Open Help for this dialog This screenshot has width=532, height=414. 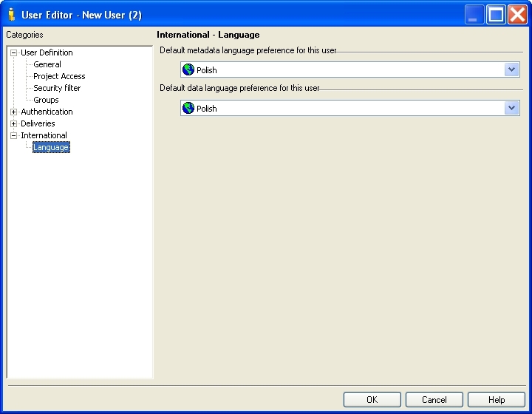tap(496, 399)
